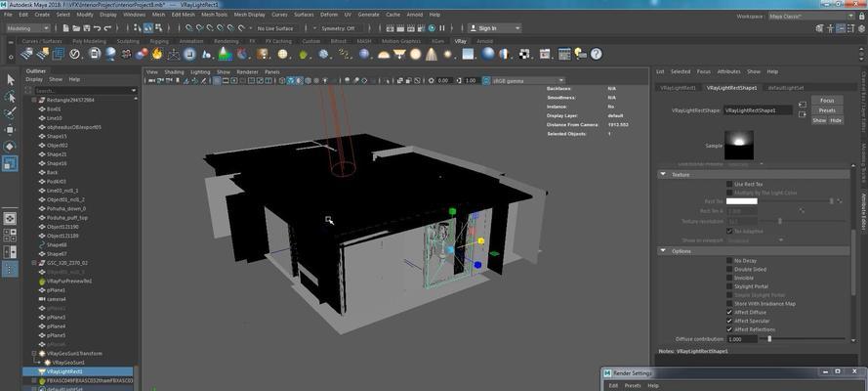The height and width of the screenshot is (391, 868).
Task: Click the V-Ray light bulb lister icon
Action: [x=580, y=54]
